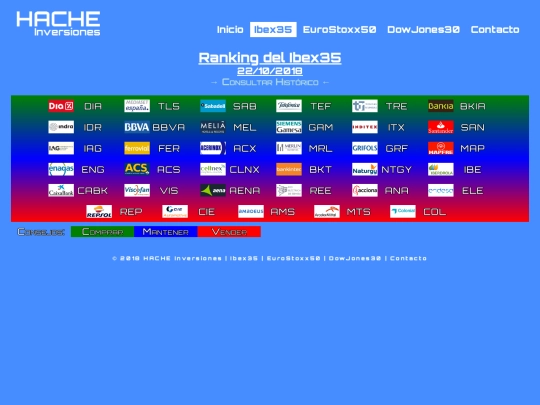The height and width of the screenshot is (405, 540).
Task: Click the blue Mantener legend swatch
Action: tap(166, 232)
